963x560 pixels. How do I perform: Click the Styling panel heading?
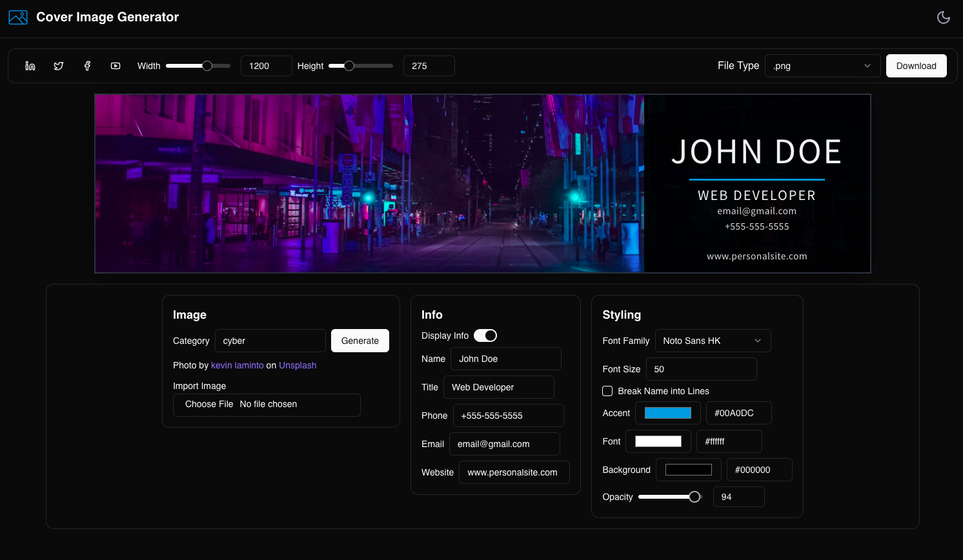click(x=622, y=315)
